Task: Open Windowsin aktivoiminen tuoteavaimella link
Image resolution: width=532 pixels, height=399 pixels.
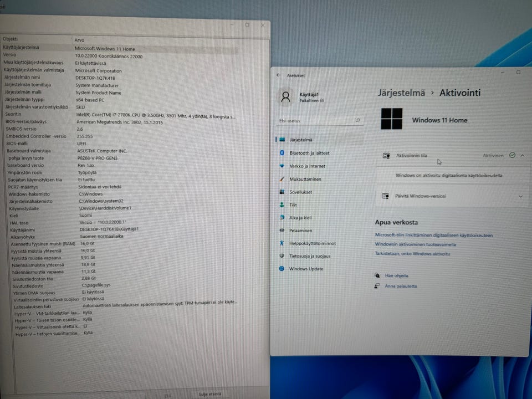Action: pyautogui.click(x=415, y=244)
